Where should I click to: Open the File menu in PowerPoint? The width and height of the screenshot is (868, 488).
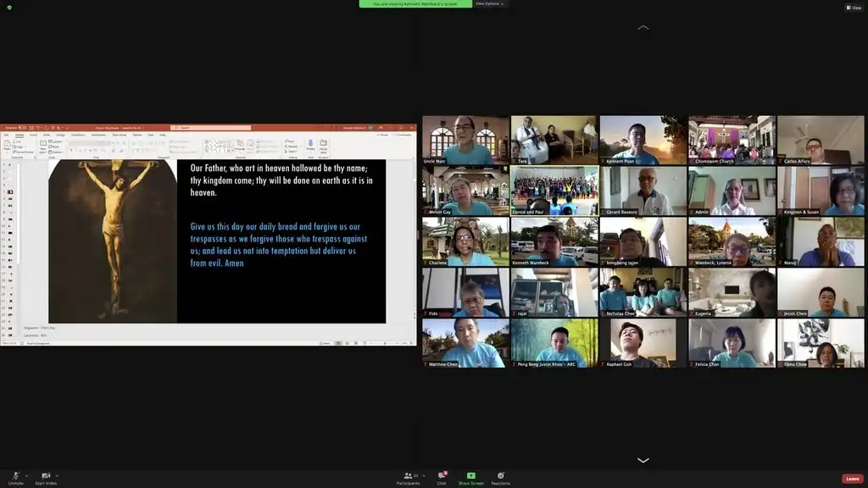(7, 135)
